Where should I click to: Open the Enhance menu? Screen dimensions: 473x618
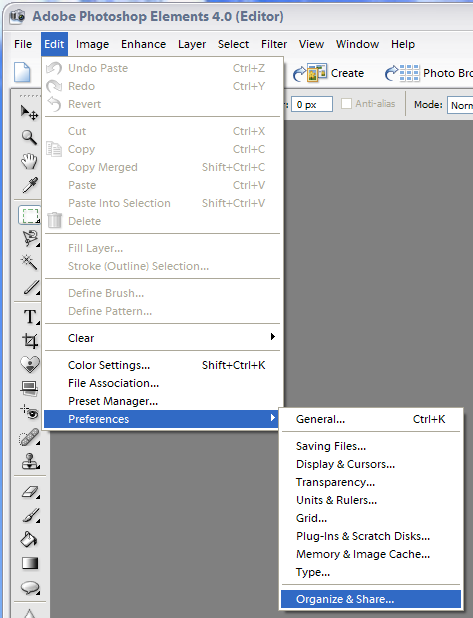[x=143, y=44]
